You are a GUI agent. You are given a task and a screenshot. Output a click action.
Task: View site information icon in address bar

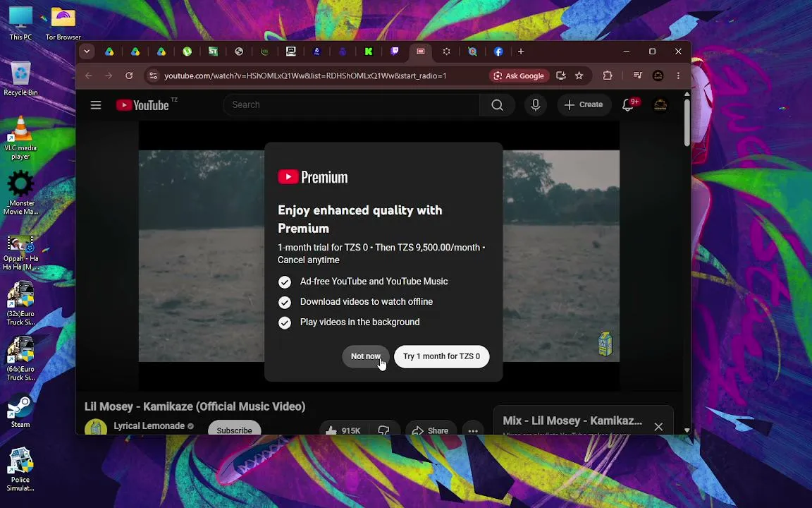(153, 75)
